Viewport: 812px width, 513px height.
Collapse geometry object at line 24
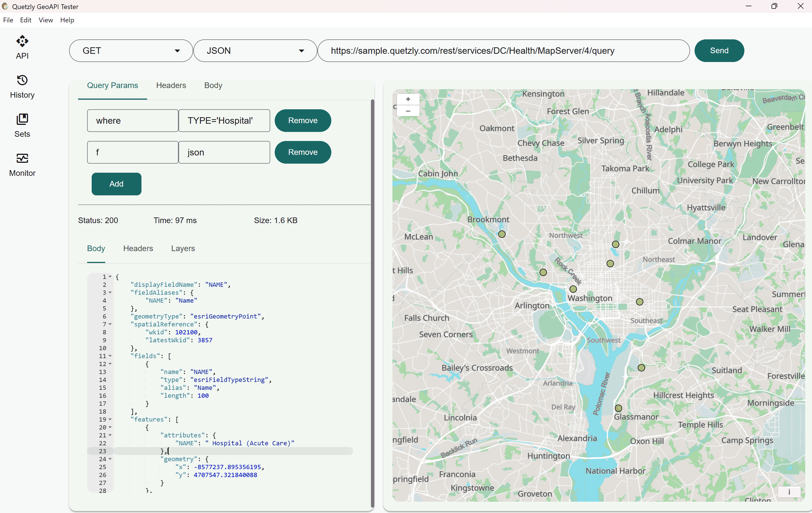[x=110, y=459]
